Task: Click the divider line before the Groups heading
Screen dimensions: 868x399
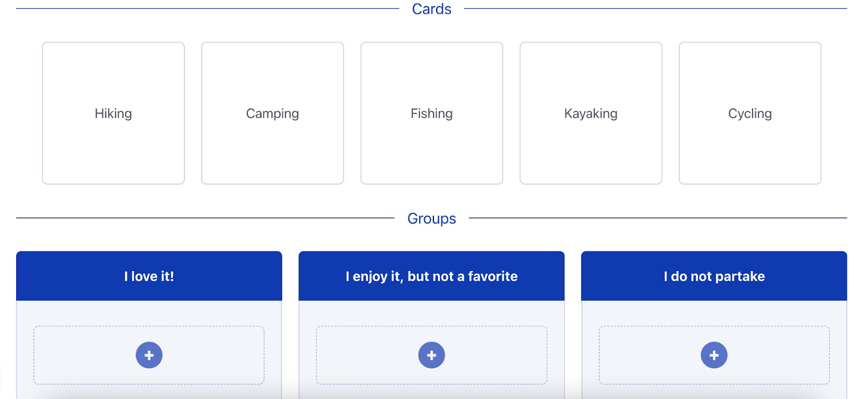Action: pyautogui.click(x=205, y=218)
